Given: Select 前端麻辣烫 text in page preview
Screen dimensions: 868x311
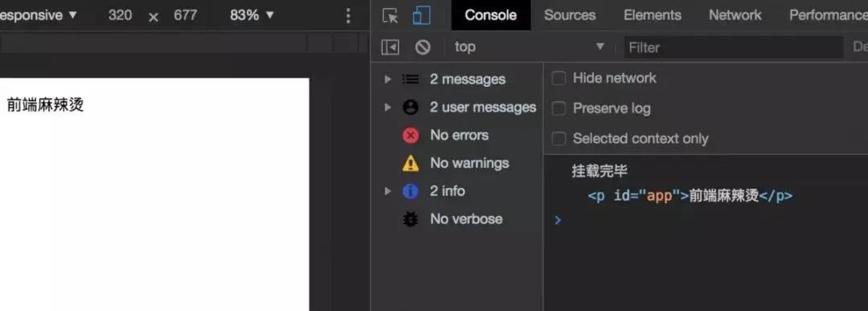Looking at the screenshot, I should (x=45, y=105).
